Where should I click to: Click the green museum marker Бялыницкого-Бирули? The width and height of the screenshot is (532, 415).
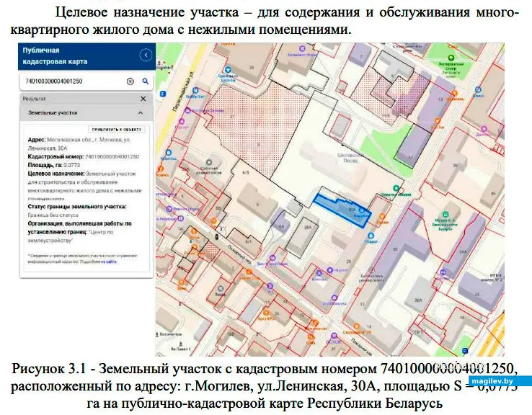[x=445, y=214]
